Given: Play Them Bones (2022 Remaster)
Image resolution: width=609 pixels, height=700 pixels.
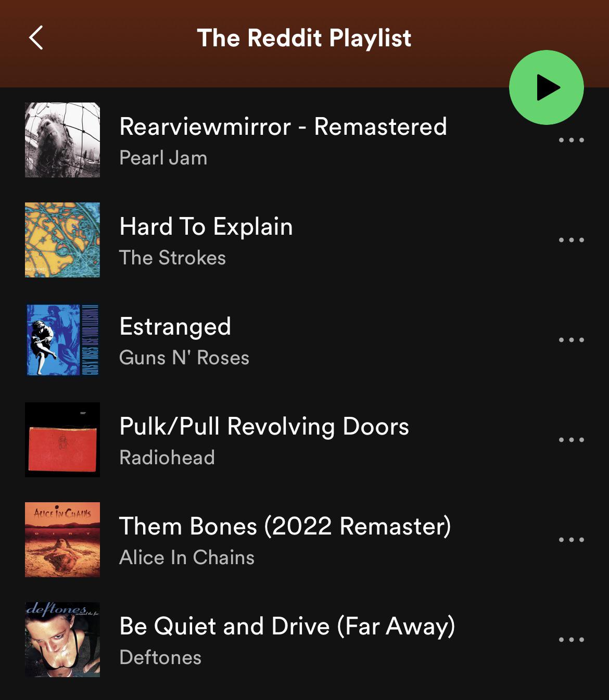Looking at the screenshot, I should [285, 526].
